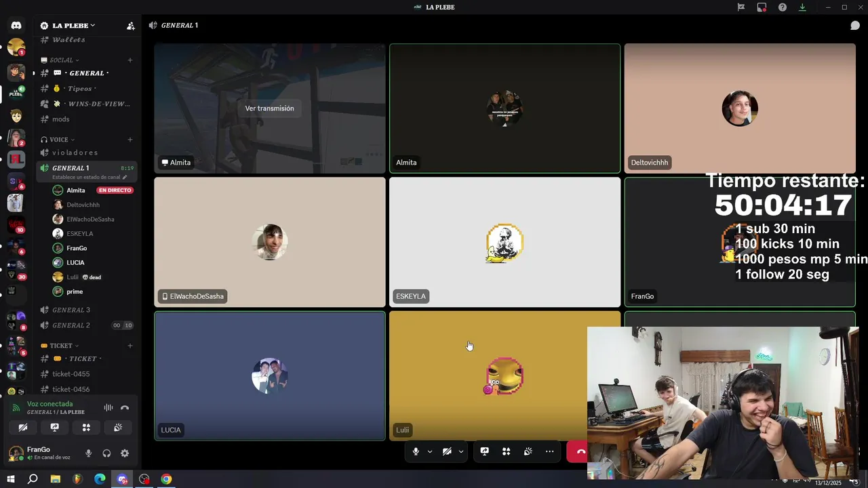Open Windows taskbar search
This screenshot has width=868, height=488.
click(33, 479)
